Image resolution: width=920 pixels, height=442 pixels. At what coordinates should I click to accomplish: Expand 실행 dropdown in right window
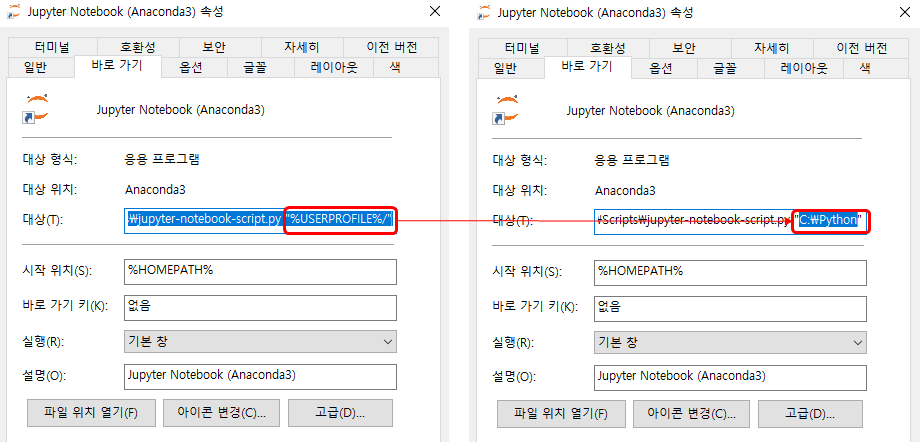[x=730, y=342]
